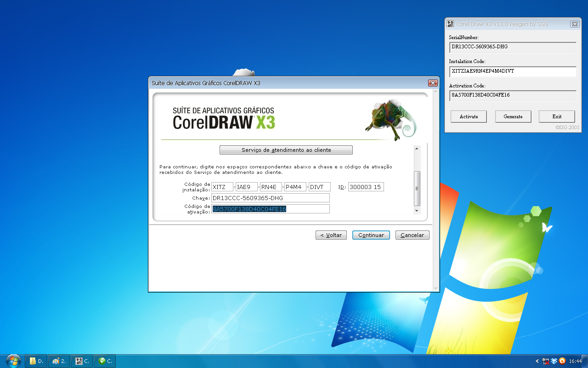The image size is (588, 368).
Task: Click the network status icon in the tray
Action: coord(546,361)
